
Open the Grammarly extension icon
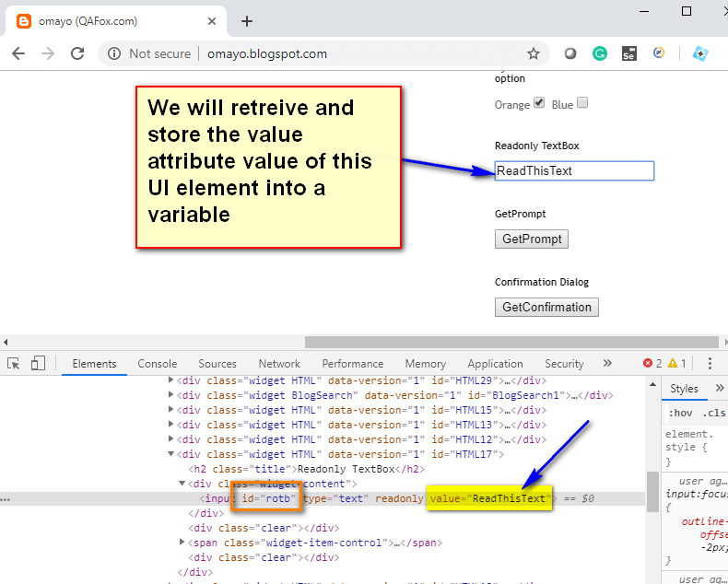click(x=600, y=53)
